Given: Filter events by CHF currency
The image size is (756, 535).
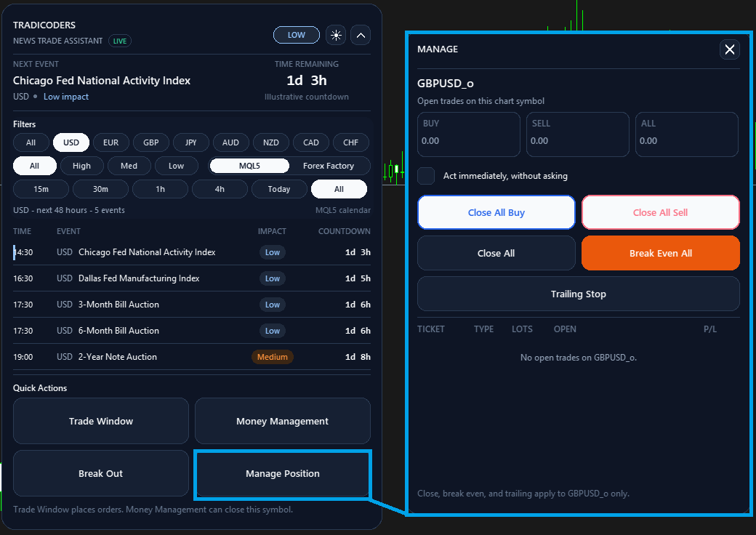Looking at the screenshot, I should pyautogui.click(x=351, y=142).
